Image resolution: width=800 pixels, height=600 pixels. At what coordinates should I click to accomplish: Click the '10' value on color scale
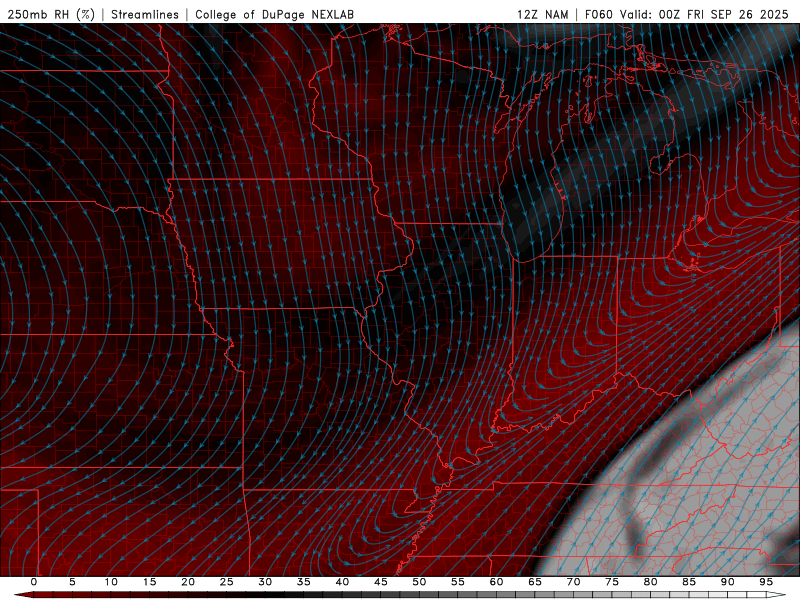[111, 582]
